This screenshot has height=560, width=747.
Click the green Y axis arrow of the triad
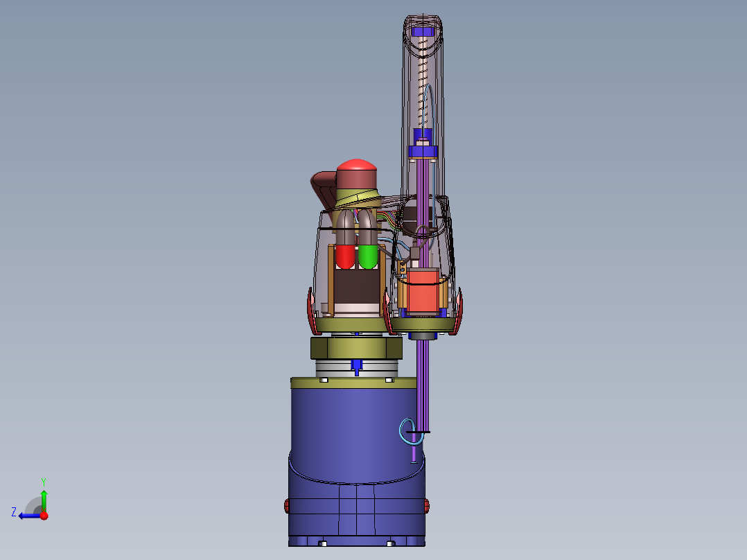44,500
